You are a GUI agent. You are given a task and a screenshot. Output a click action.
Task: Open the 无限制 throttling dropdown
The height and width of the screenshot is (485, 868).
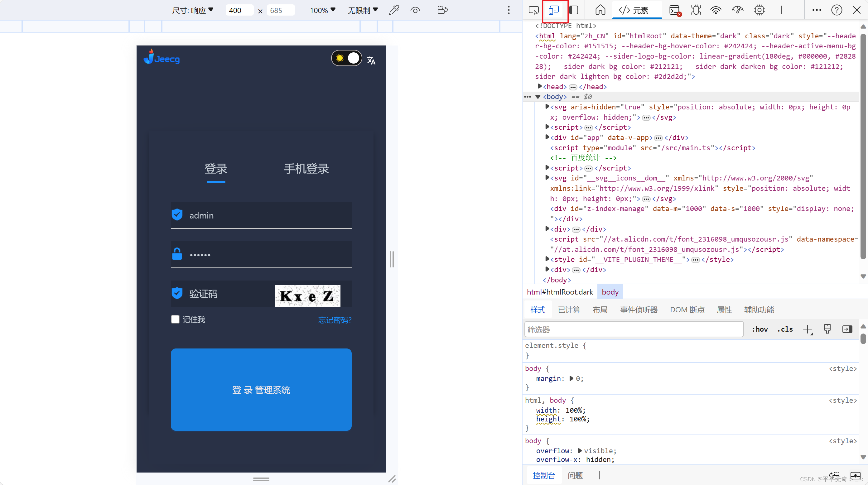point(363,10)
